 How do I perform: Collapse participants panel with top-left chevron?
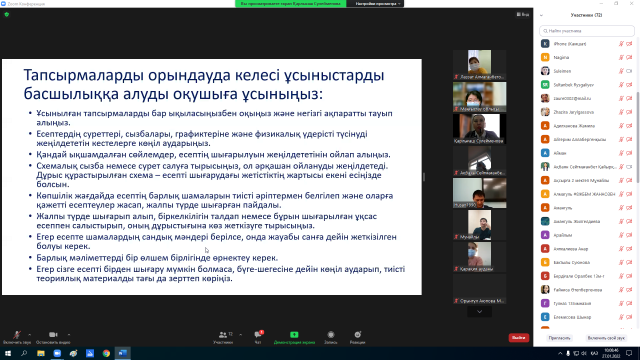[x=541, y=16]
